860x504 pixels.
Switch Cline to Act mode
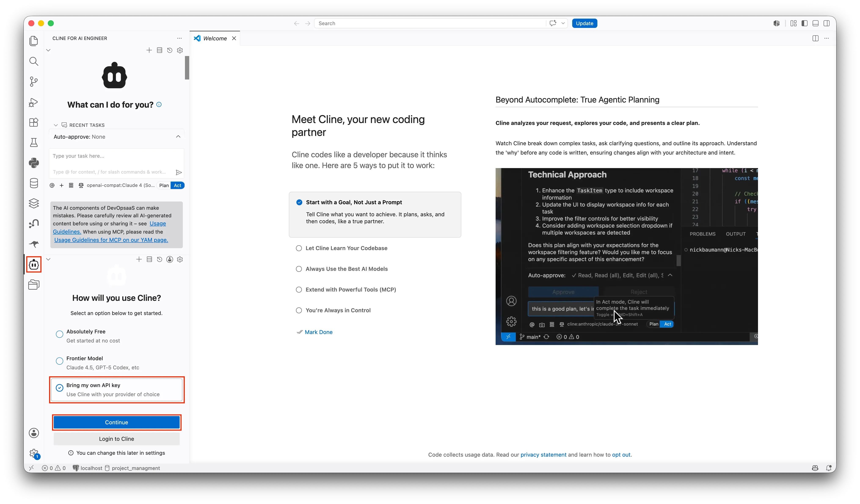pos(178,185)
